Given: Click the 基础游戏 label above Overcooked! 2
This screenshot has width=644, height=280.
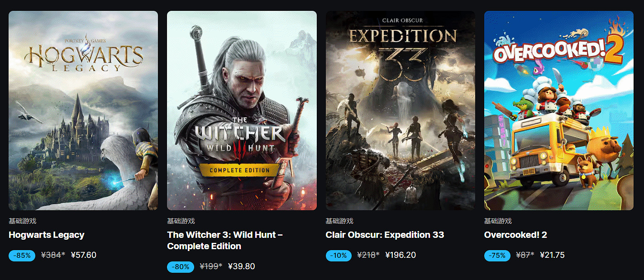Looking at the screenshot, I should [x=498, y=221].
